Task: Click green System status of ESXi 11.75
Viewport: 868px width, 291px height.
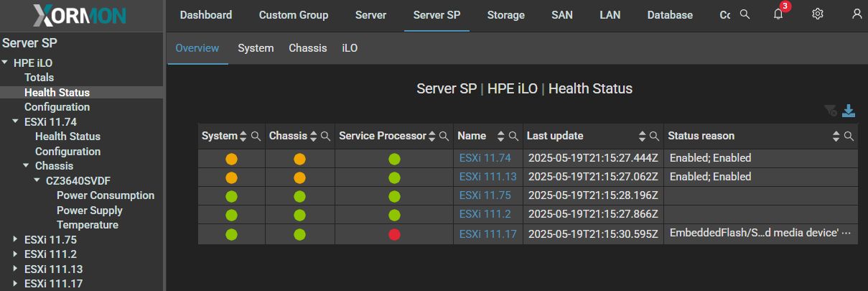Action: click(231, 196)
